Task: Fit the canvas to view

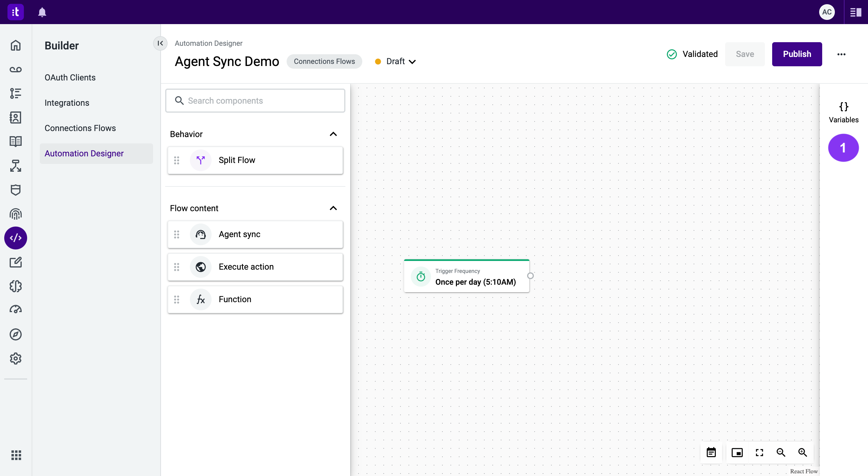Action: (759, 453)
